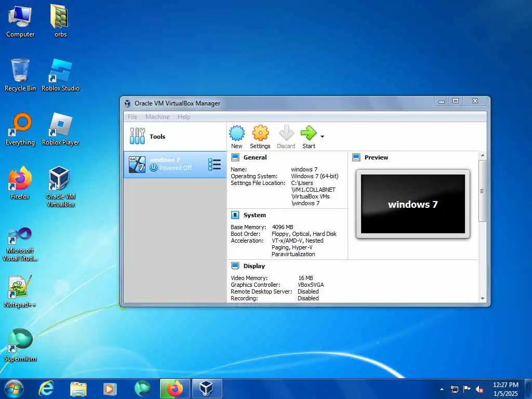The height and width of the screenshot is (399, 532).
Task: Click the VirtualBox cube icon in title bar
Action: [x=128, y=103]
